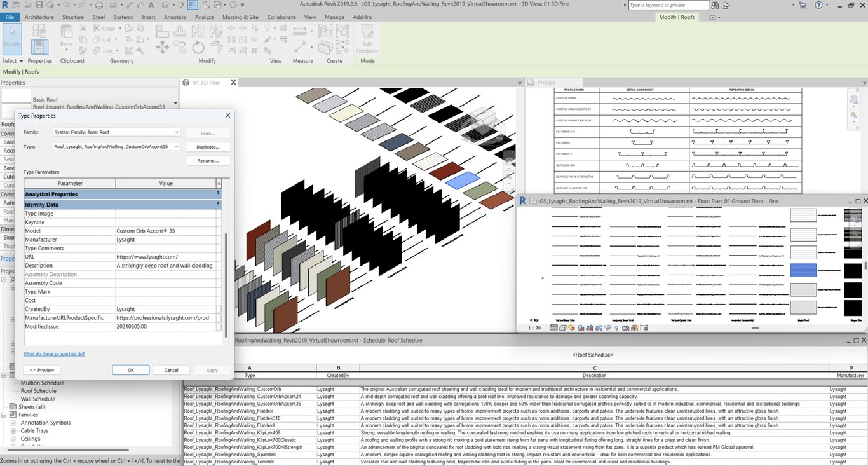Select the Rotate tool in Modify panel
This screenshot has height=466, width=868.
click(x=198, y=47)
